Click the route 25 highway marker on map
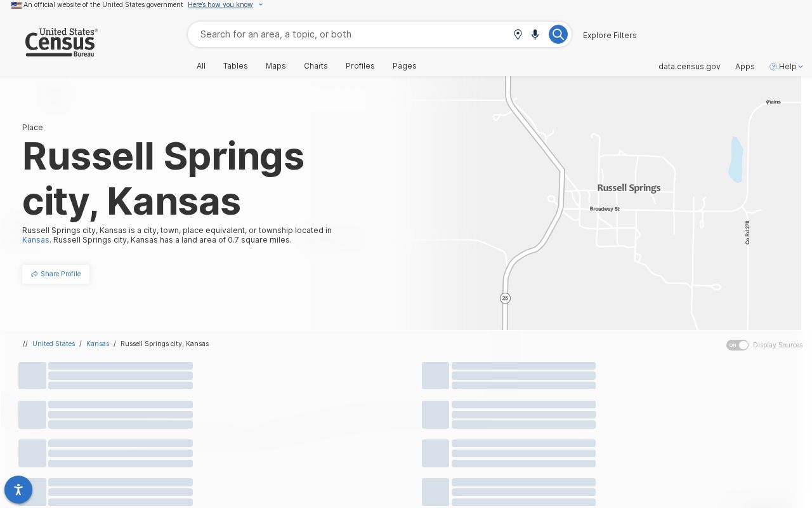 505,298
